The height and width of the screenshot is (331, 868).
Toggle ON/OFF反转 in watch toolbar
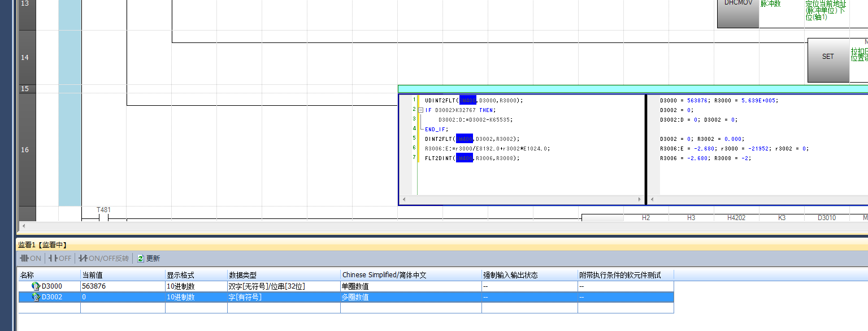103,259
